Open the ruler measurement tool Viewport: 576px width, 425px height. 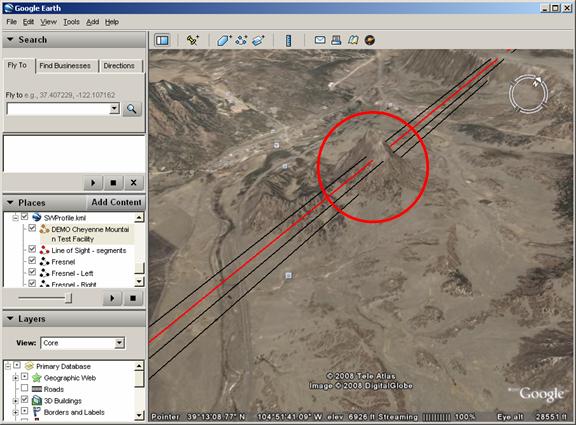[x=289, y=40]
